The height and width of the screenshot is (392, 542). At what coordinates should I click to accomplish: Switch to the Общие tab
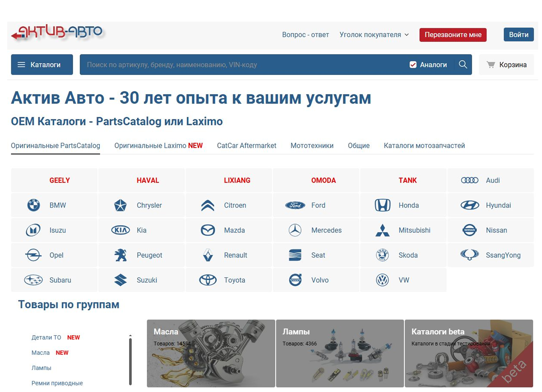[359, 146]
